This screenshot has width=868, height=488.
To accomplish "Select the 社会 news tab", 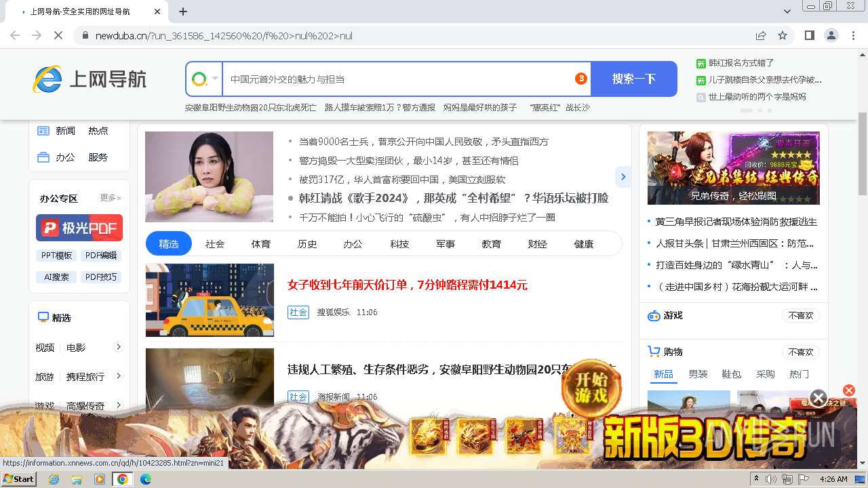I will coord(215,243).
